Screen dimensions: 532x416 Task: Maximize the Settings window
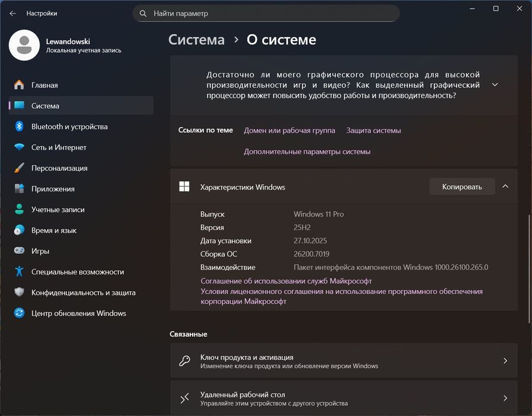point(496,8)
